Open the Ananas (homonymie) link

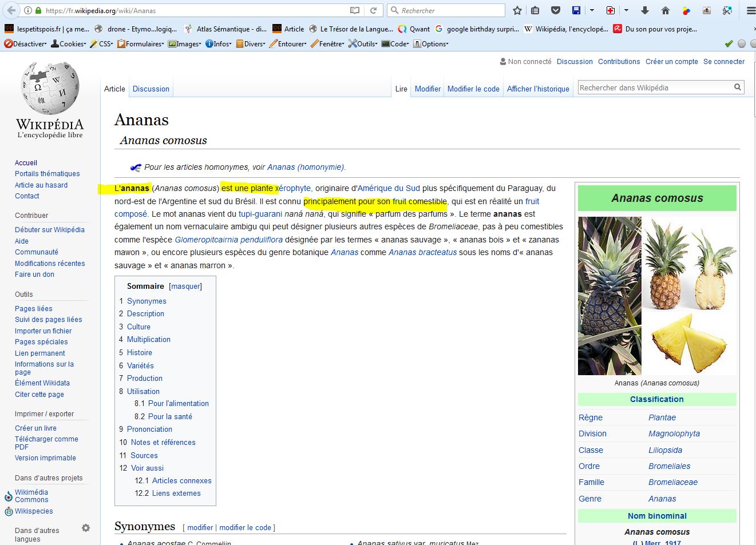[x=306, y=167]
